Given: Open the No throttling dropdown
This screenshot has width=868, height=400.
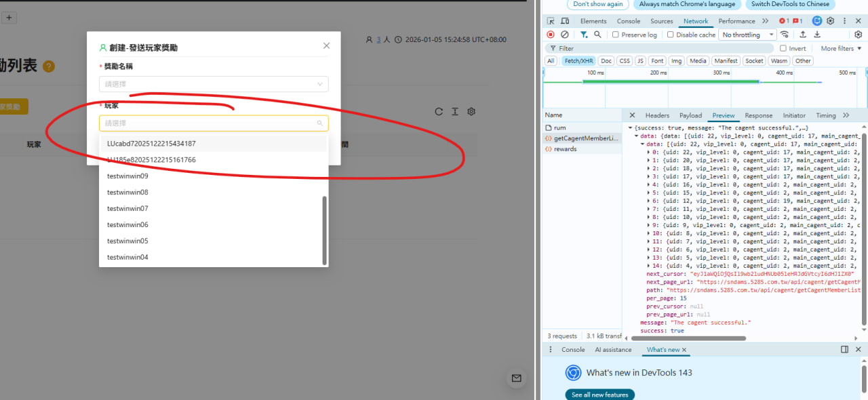Looking at the screenshot, I should tap(748, 35).
